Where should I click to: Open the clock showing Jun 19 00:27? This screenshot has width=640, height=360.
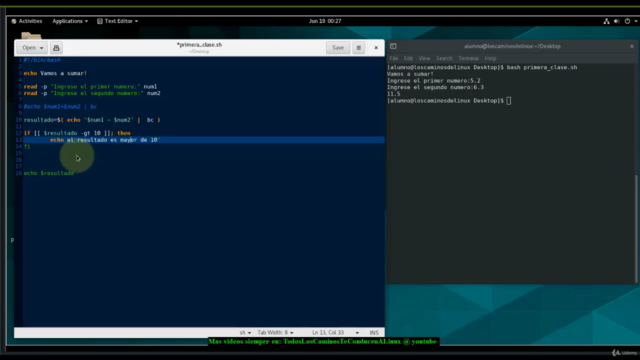pos(325,21)
